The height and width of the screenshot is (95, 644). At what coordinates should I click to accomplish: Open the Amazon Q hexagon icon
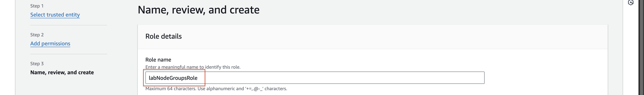631,2
